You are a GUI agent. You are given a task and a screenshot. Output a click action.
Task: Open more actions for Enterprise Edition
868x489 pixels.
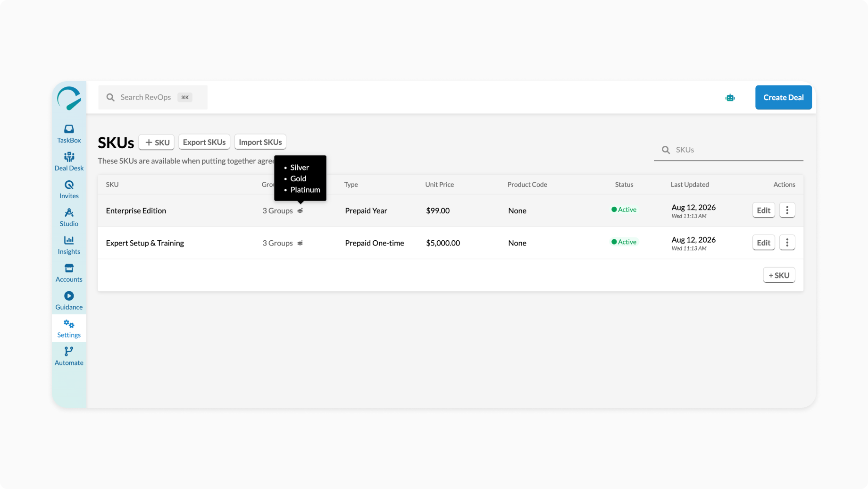787,210
